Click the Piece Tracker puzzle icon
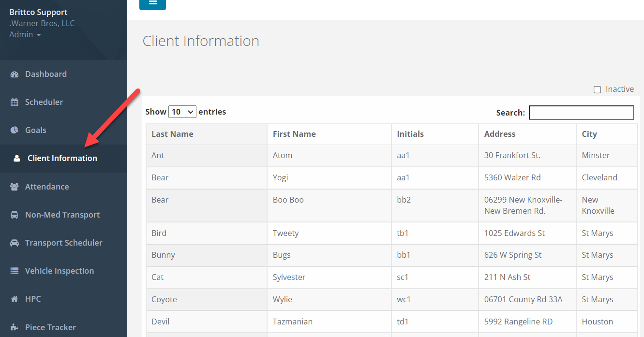This screenshot has height=337, width=644. [15, 327]
